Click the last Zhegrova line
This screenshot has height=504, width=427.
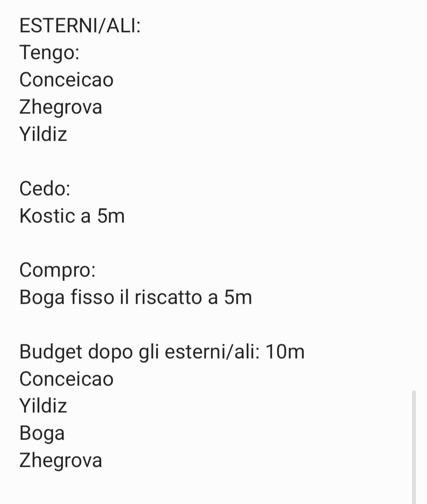click(x=61, y=461)
